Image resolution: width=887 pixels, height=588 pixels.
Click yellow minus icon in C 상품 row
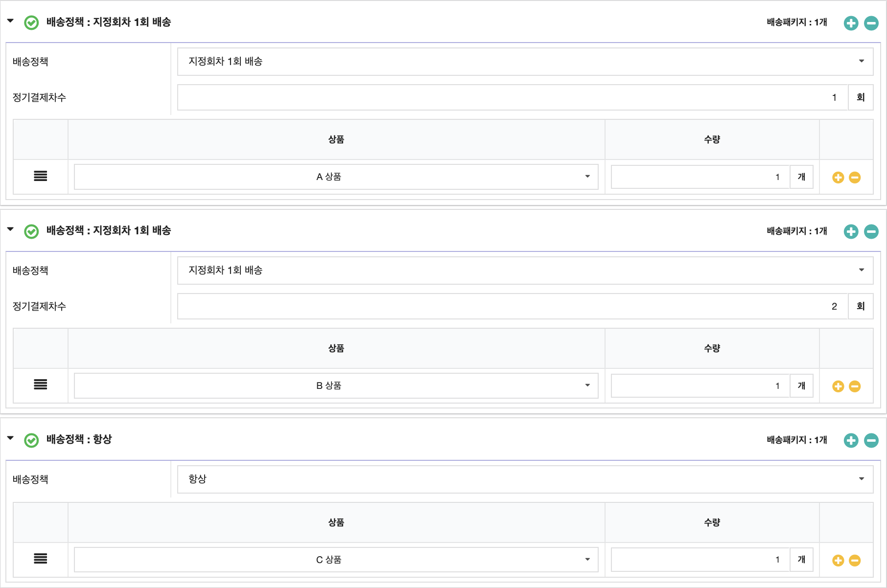(855, 561)
